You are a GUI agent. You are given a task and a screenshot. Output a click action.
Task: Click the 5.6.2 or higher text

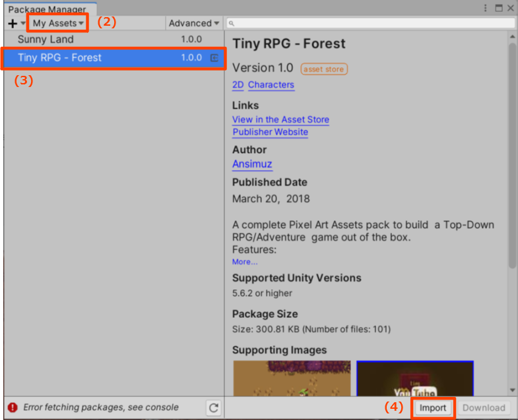pyautogui.click(x=263, y=293)
